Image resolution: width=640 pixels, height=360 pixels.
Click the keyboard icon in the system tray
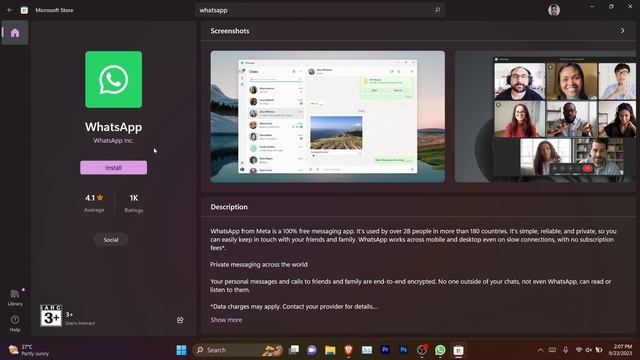552,350
